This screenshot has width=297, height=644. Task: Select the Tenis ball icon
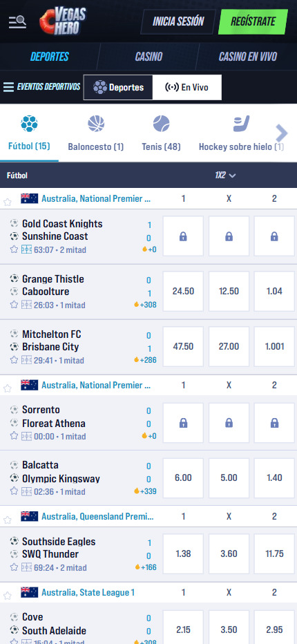coord(161,124)
